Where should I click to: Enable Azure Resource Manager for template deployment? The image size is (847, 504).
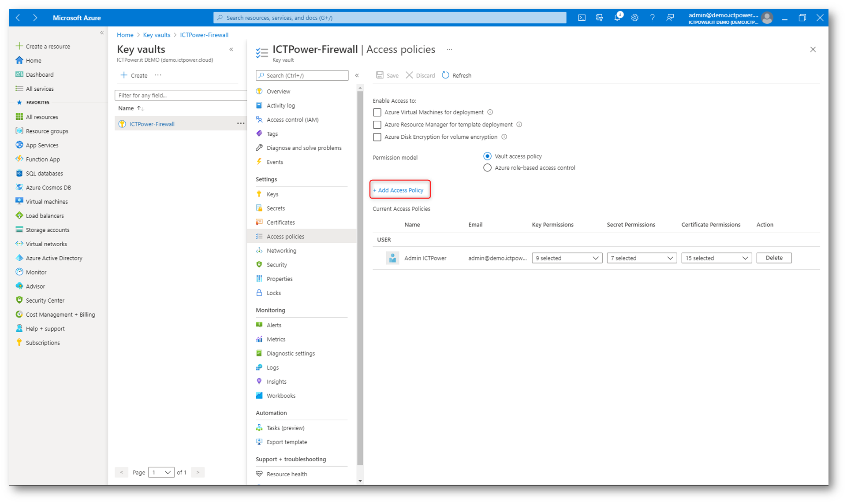377,125
